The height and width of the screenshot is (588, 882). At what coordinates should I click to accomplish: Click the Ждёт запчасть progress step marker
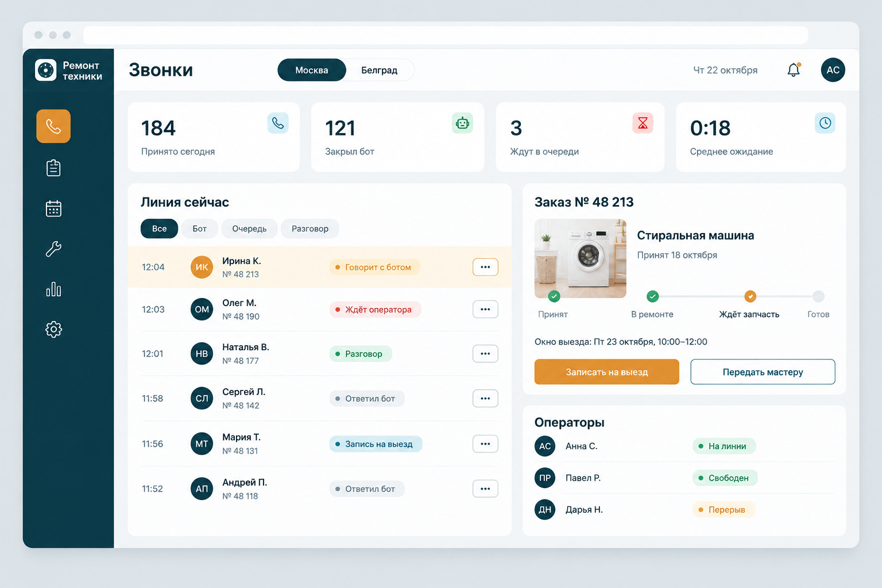point(750,296)
